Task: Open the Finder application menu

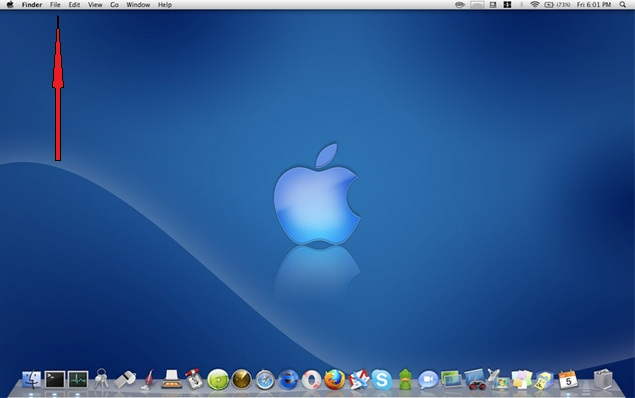Action: point(32,5)
